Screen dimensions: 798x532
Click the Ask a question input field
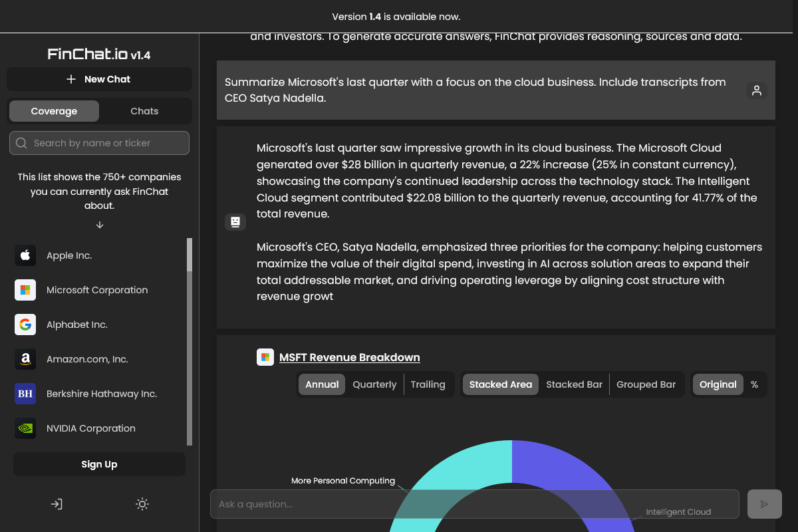coord(474,504)
